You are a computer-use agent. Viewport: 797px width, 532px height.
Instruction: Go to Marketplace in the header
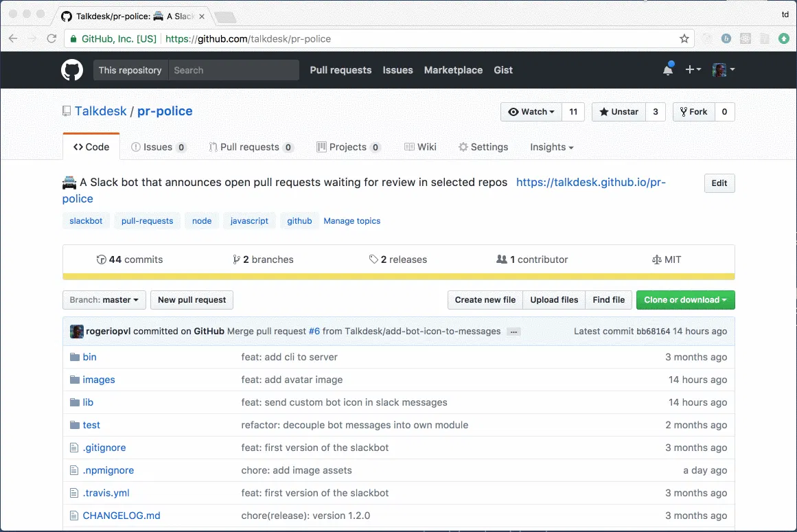[453, 70]
